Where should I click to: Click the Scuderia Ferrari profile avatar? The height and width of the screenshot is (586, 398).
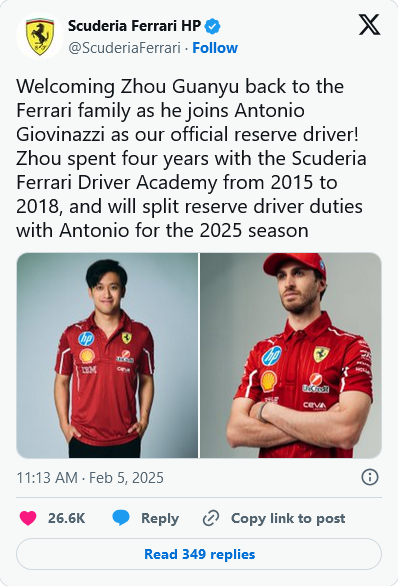pyautogui.click(x=39, y=36)
